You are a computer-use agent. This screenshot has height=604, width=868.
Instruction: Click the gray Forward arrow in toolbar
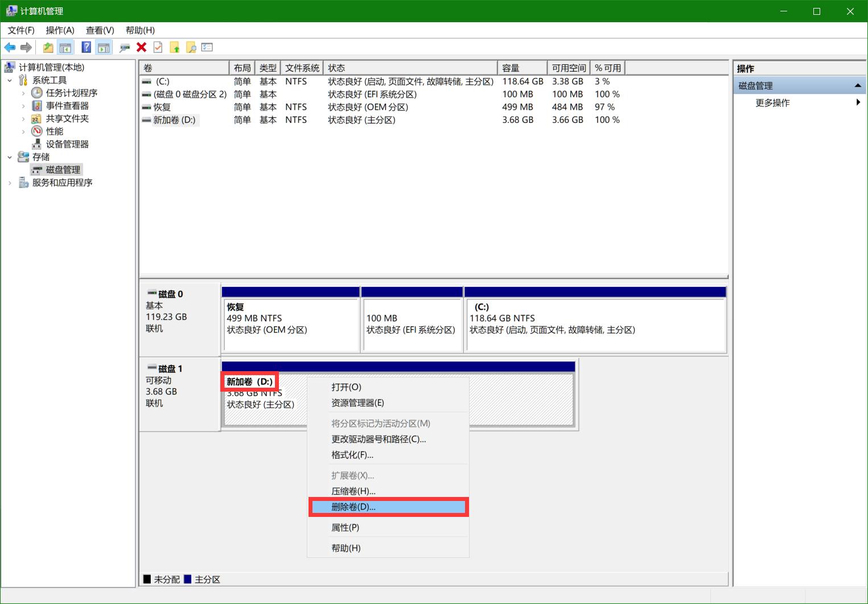(x=26, y=47)
